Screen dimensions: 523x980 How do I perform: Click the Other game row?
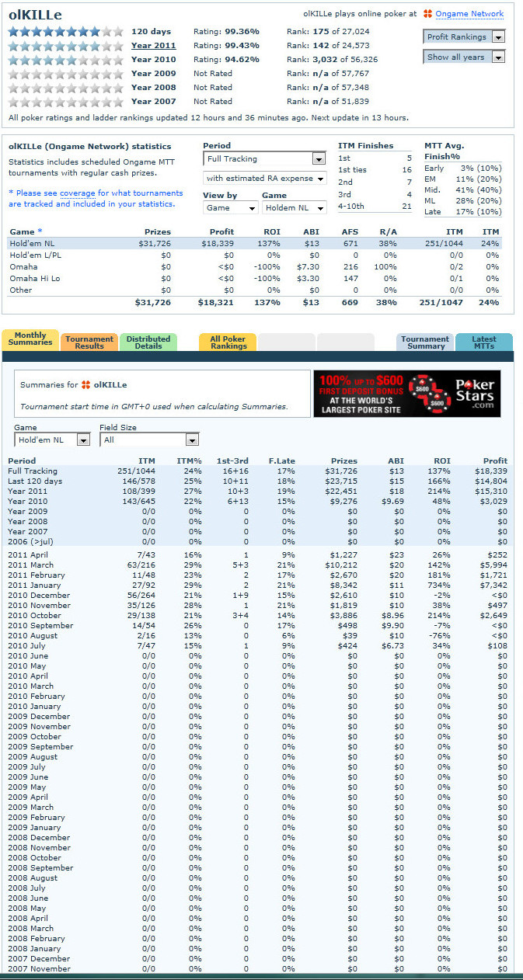point(254,290)
